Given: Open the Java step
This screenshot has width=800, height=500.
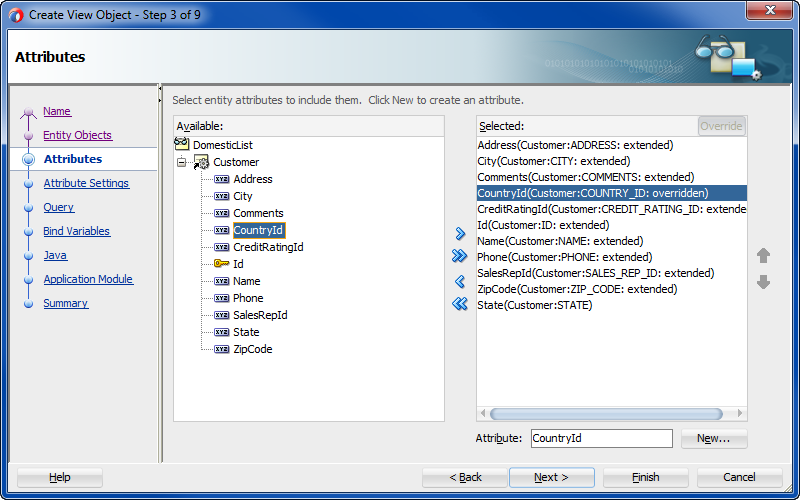Looking at the screenshot, I should [x=55, y=255].
